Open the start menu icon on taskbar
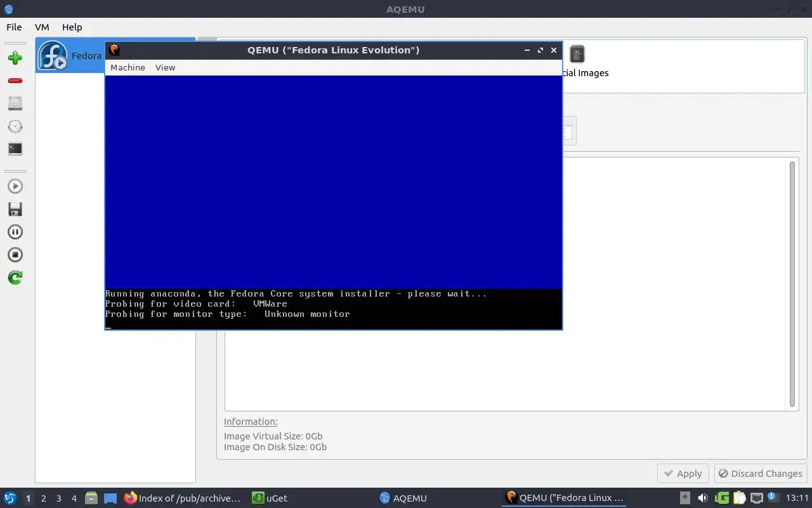 point(10,498)
